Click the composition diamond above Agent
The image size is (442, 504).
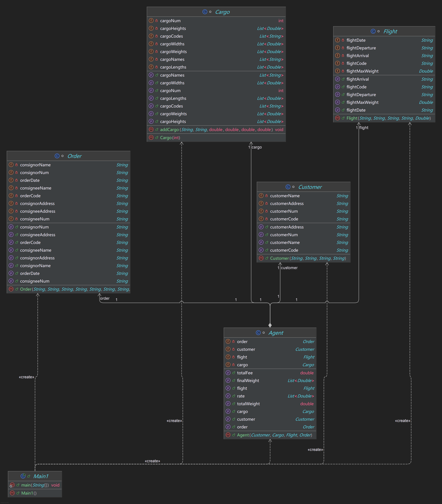coord(270,325)
